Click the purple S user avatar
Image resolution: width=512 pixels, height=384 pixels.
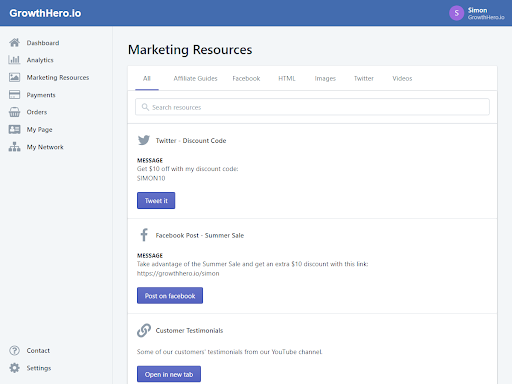coord(456,13)
